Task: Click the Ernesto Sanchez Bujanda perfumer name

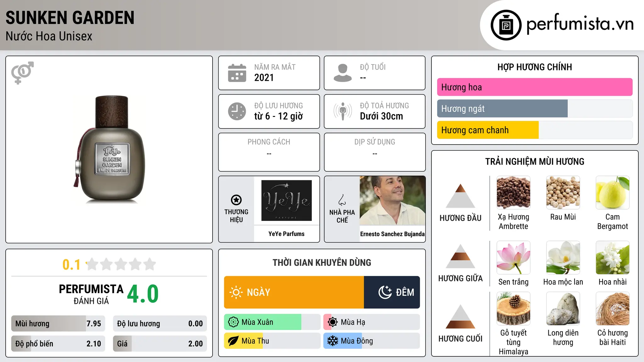Action: (392, 234)
